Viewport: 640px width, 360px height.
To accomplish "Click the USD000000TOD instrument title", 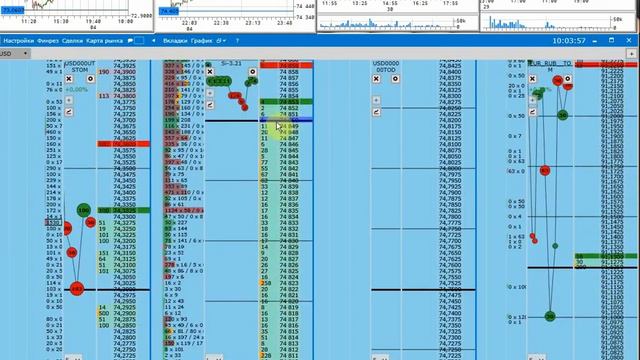I will 386,67.
